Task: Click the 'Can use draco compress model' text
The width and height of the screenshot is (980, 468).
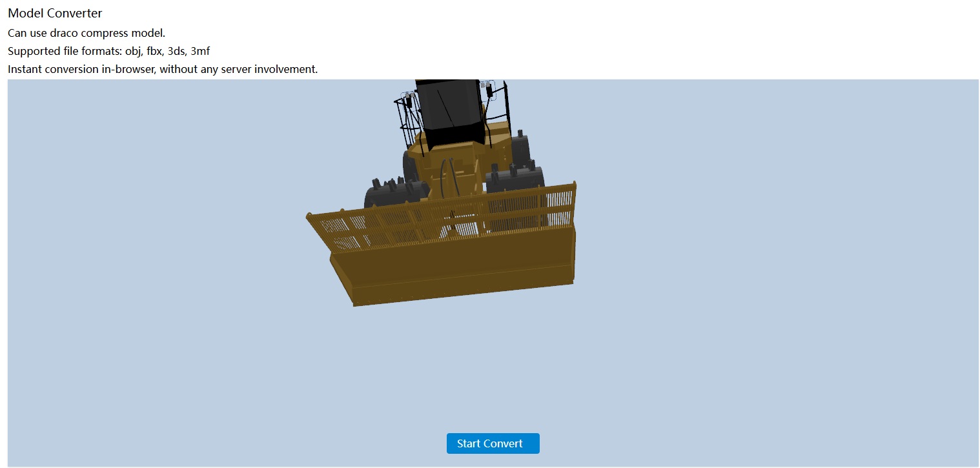Action: [x=87, y=33]
